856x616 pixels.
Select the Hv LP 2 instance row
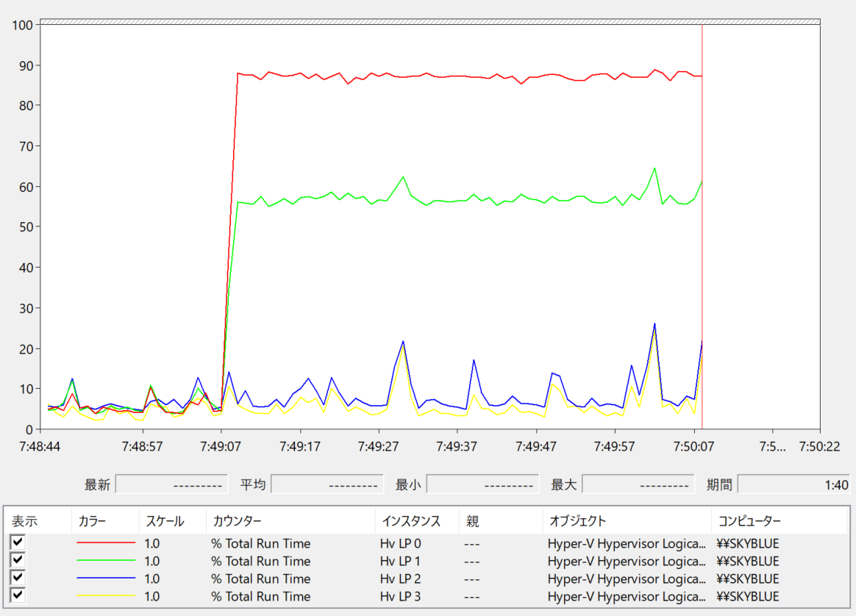pos(427,579)
